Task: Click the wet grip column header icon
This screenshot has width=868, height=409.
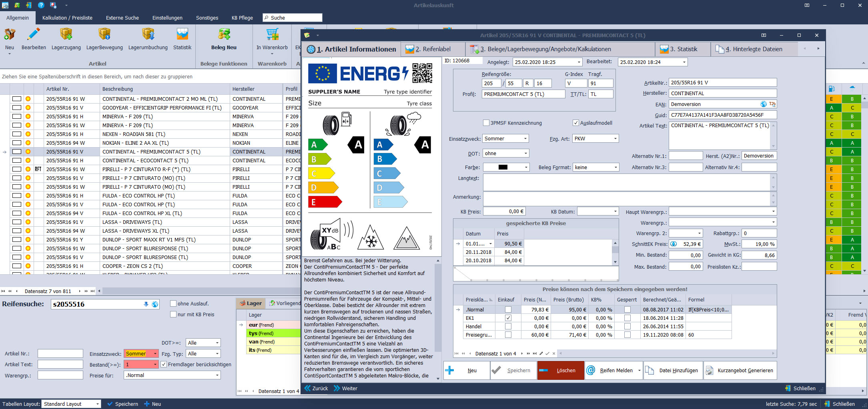Action: click(852, 89)
